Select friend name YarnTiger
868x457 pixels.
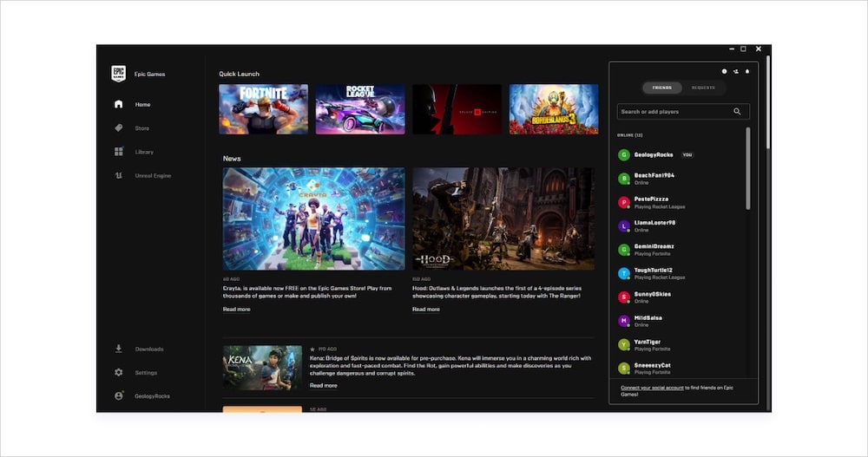pos(648,342)
